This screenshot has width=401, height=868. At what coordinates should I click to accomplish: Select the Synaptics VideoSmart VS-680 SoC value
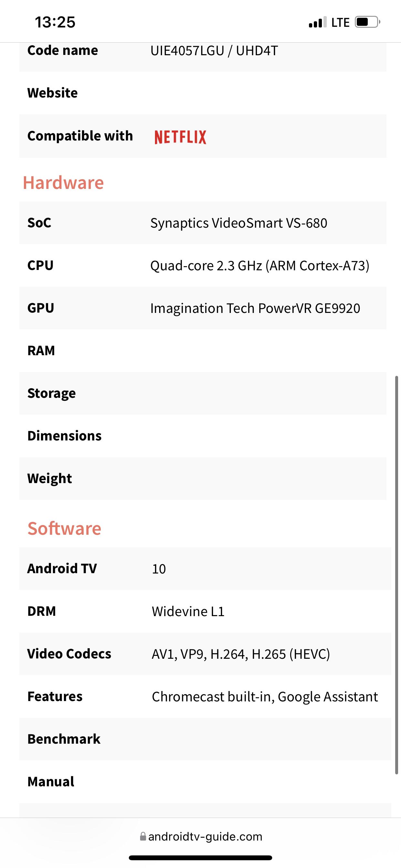point(239,223)
